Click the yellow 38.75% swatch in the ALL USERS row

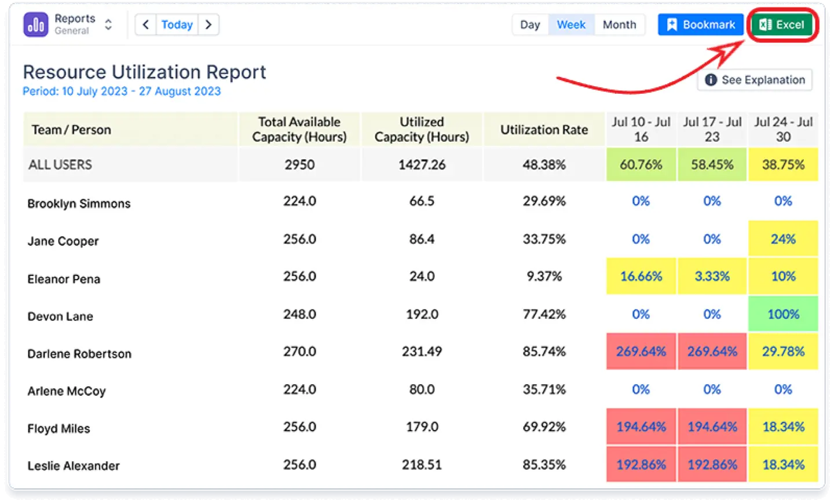point(783,164)
